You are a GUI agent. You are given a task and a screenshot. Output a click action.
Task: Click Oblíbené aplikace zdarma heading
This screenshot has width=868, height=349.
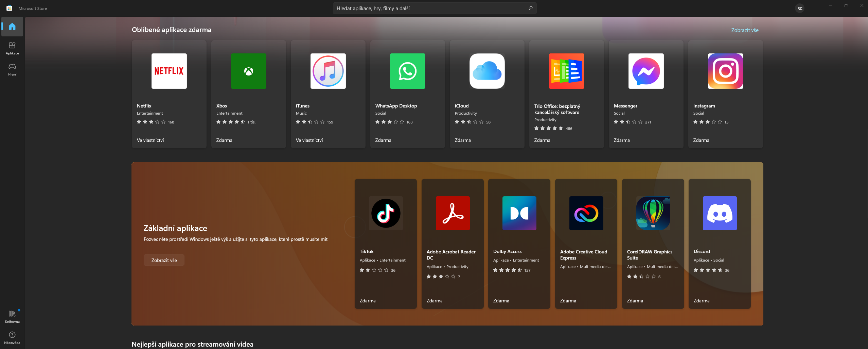coord(172,30)
